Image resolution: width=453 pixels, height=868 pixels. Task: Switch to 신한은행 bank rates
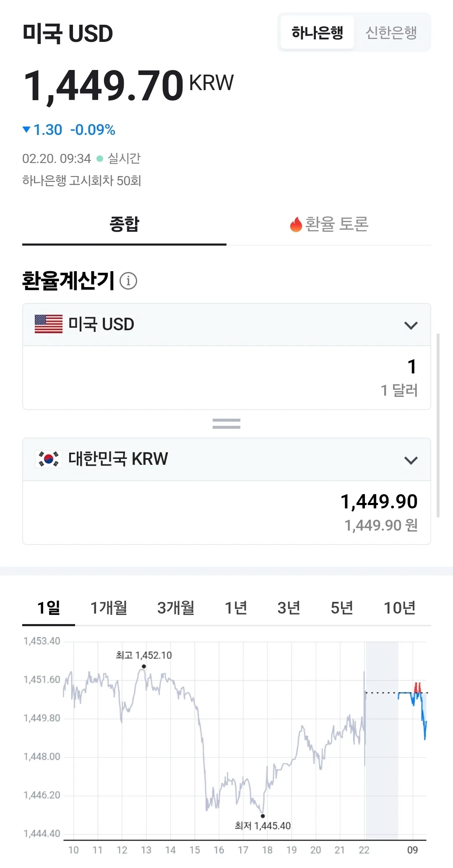click(391, 33)
